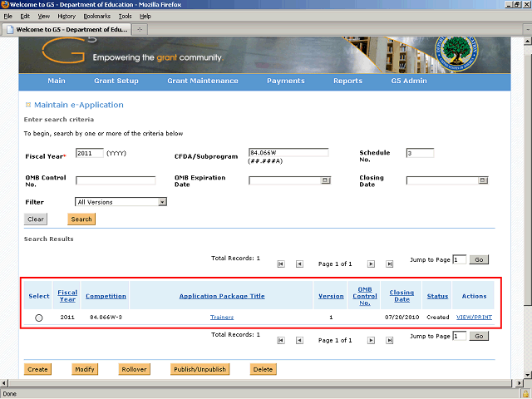
Task: Open a new Firefox tab
Action: coord(140,30)
